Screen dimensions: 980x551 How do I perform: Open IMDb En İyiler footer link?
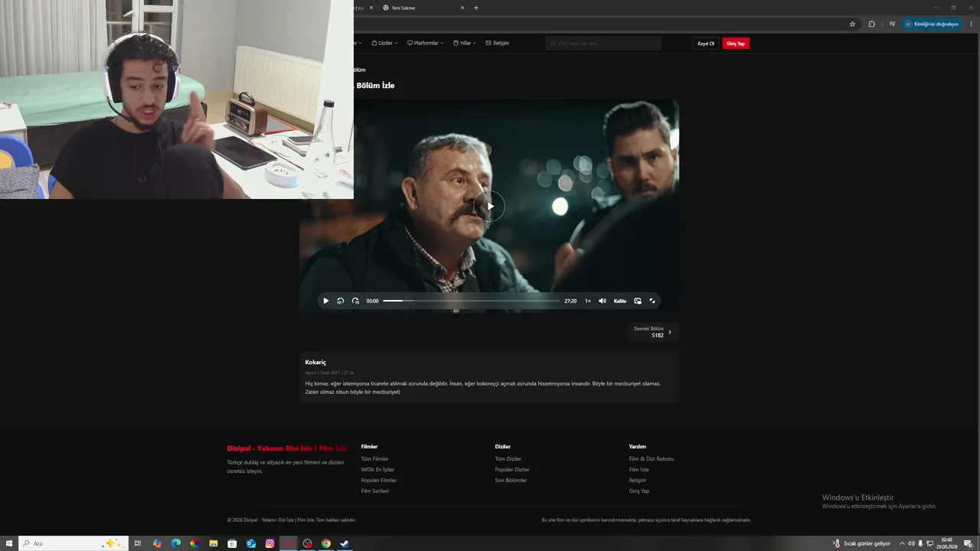click(x=377, y=470)
